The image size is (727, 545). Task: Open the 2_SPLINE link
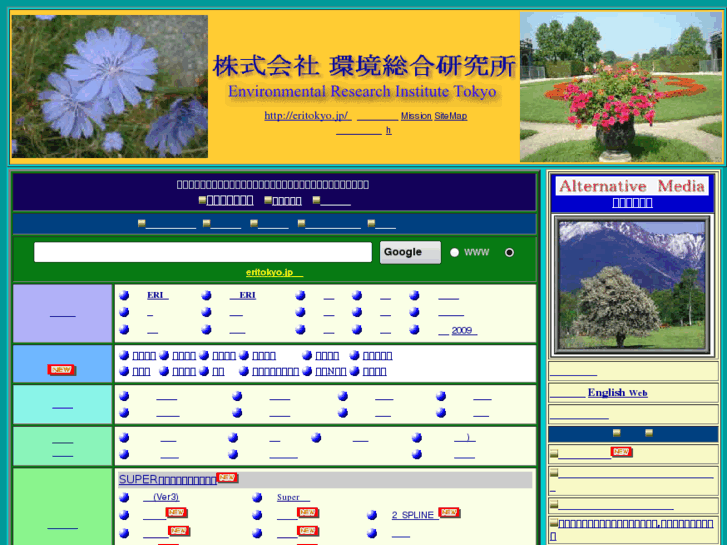(415, 515)
